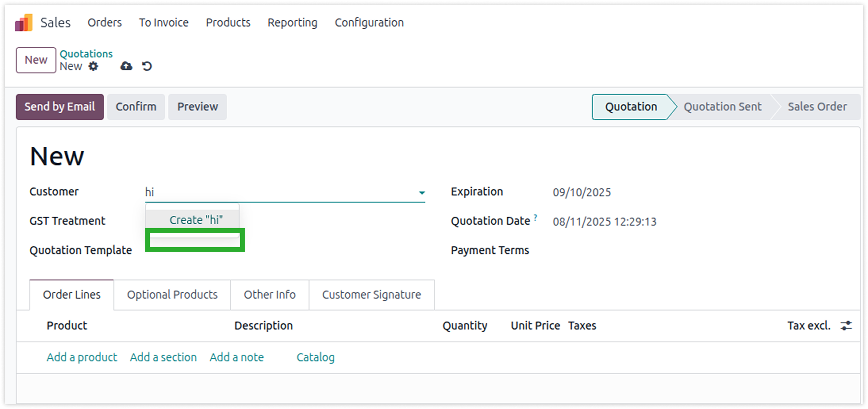Go back to Quotations breadcrumb
This screenshot has width=868, height=409.
pos(86,54)
